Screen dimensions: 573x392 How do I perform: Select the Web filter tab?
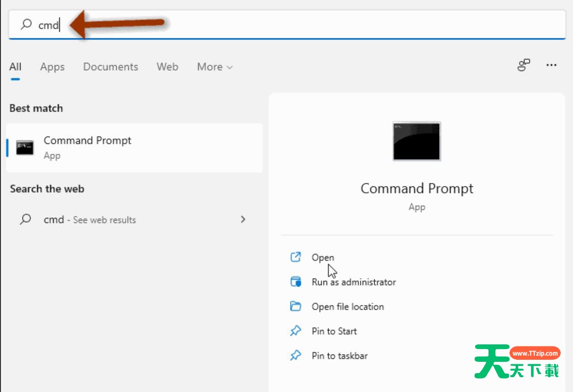[x=167, y=67]
